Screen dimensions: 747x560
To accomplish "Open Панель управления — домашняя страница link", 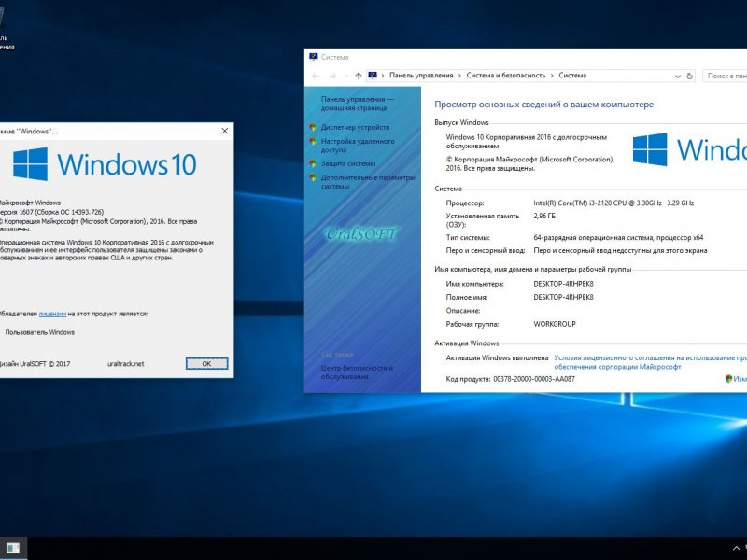I will pyautogui.click(x=358, y=104).
